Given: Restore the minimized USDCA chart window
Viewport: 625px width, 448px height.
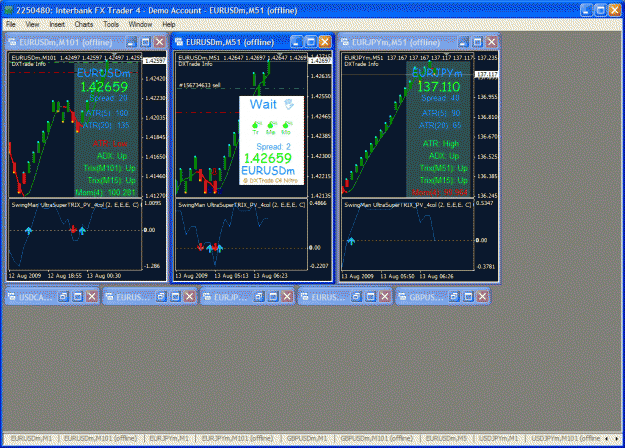Looking at the screenshot, I should 63,297.
